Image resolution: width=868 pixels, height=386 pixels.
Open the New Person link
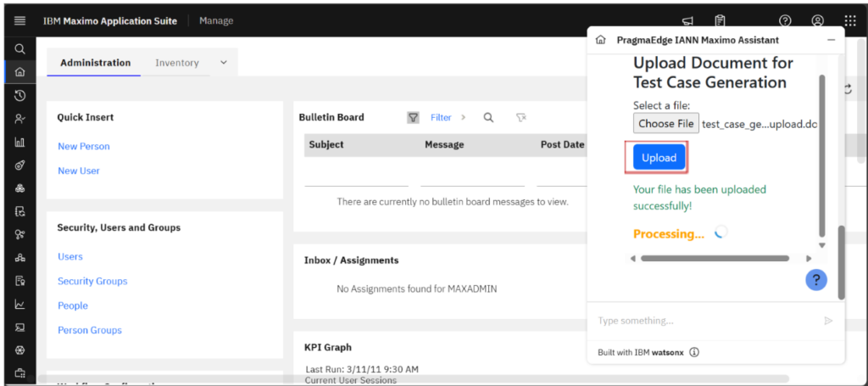[84, 146]
